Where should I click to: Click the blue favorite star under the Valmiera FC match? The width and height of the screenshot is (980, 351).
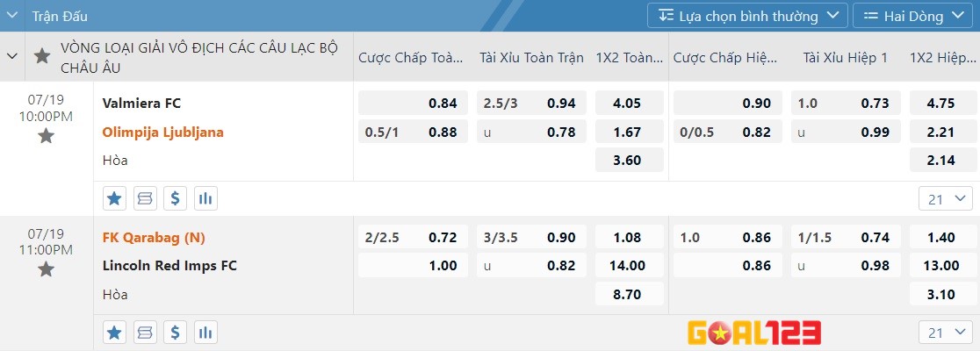point(114,198)
